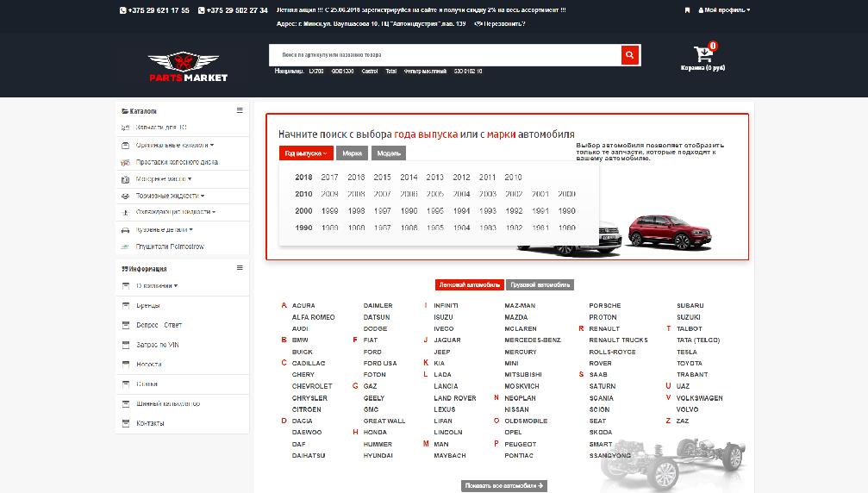Open the RENAULT TRUCKS brand link
868x493 pixels.
pos(618,340)
